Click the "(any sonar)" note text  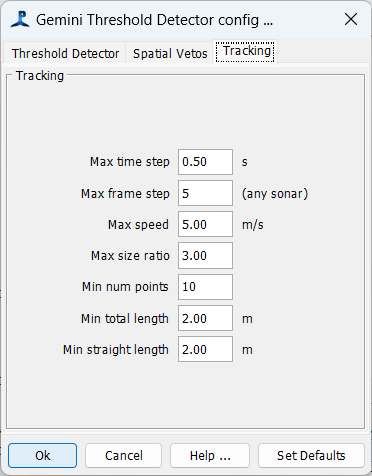coord(275,194)
